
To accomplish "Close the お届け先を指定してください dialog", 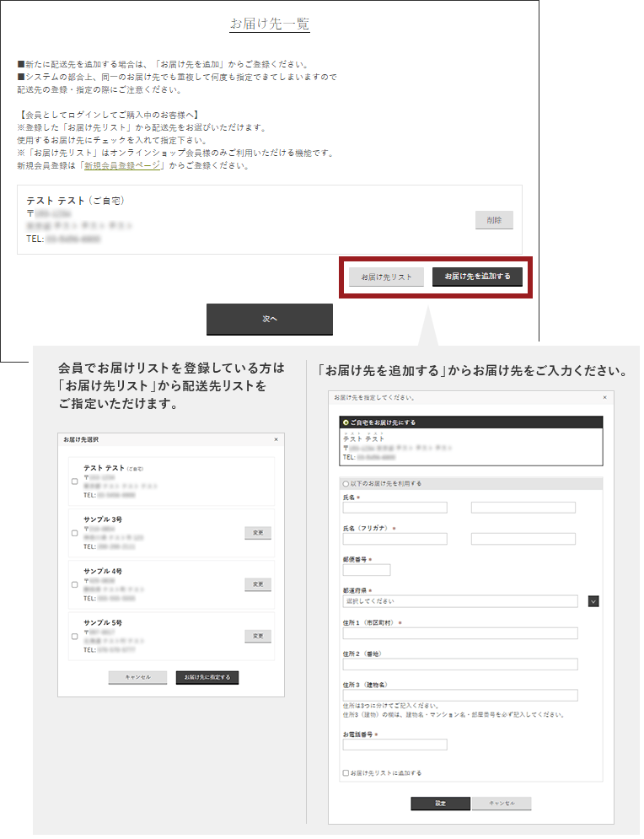I will click(x=604, y=396).
